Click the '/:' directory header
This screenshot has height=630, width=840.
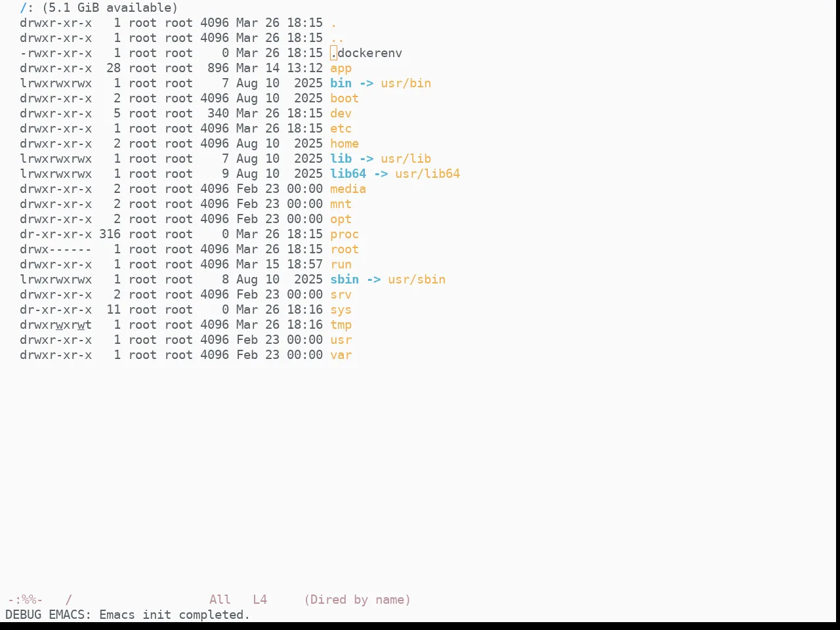[x=27, y=8]
